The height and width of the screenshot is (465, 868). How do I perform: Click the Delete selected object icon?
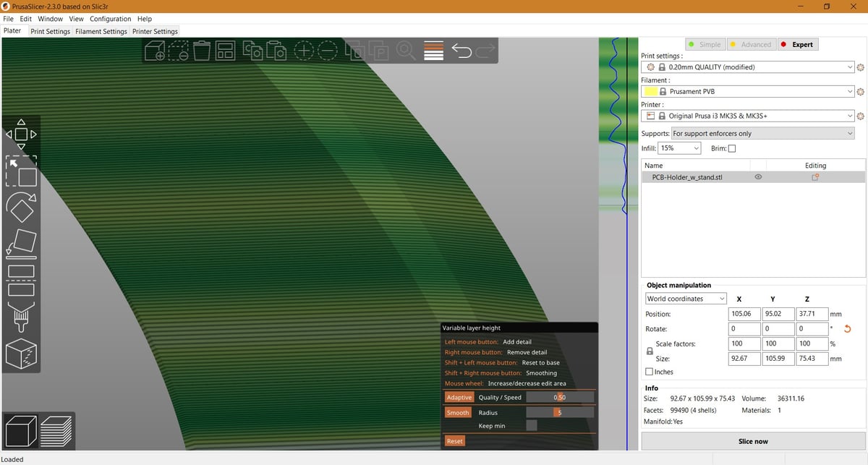[x=179, y=50]
